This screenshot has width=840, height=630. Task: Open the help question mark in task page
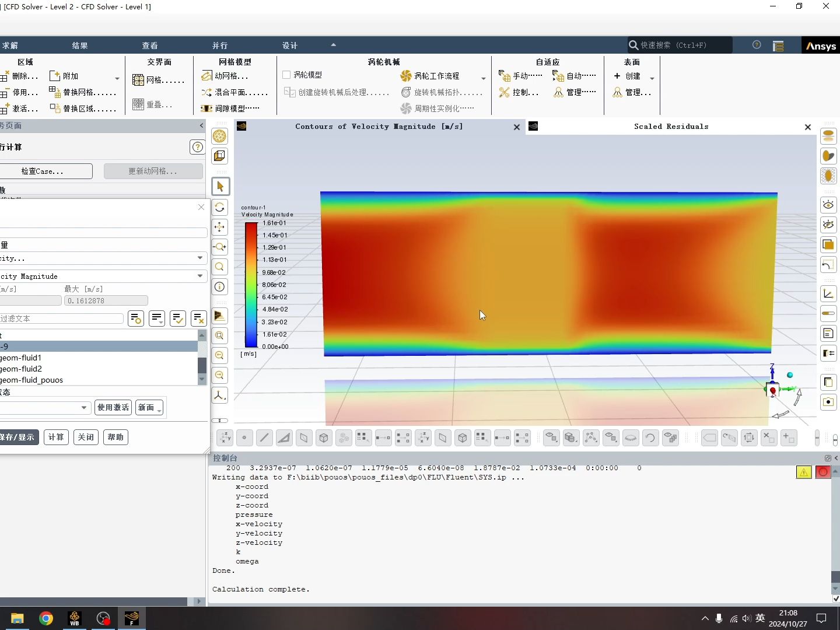coord(197,147)
